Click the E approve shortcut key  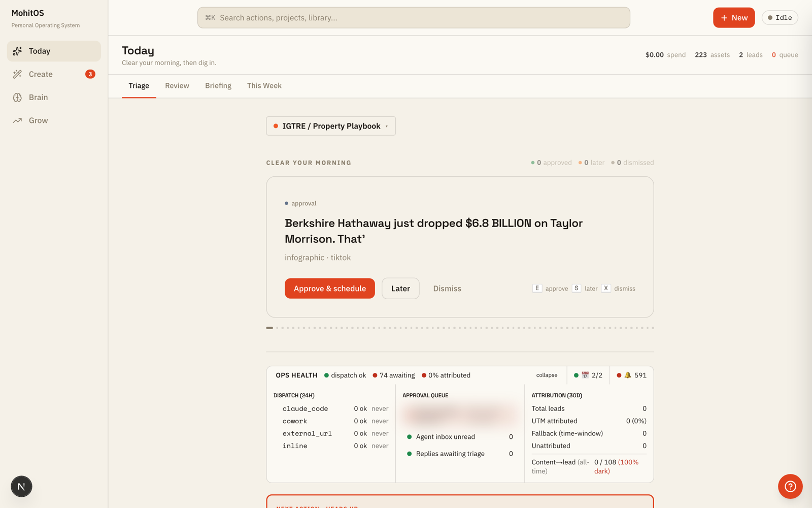(x=537, y=289)
